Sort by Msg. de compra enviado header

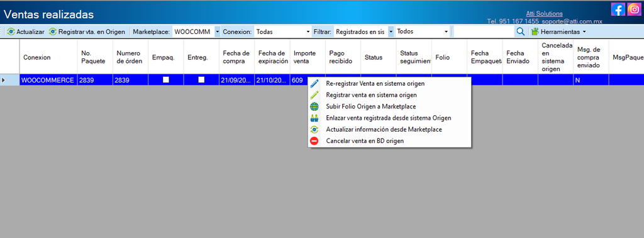(591, 57)
